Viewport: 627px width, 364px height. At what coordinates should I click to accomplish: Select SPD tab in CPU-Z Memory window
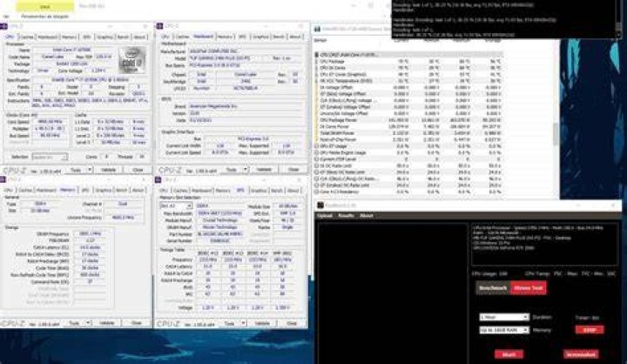click(x=84, y=191)
